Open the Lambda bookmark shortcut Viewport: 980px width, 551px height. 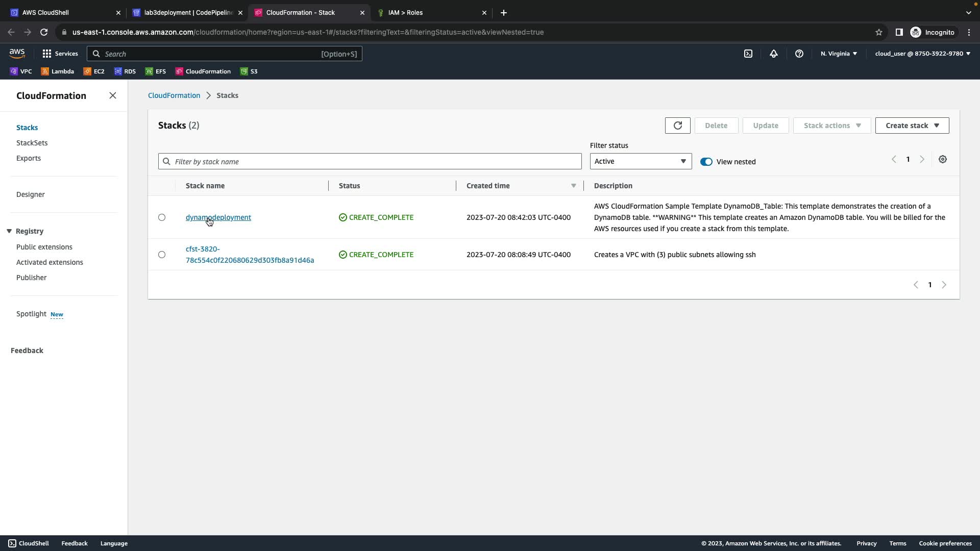pyautogui.click(x=58, y=71)
